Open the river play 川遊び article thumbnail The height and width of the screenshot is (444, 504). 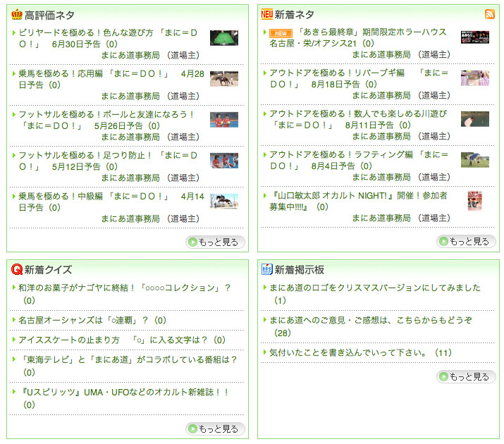pyautogui.click(x=474, y=119)
